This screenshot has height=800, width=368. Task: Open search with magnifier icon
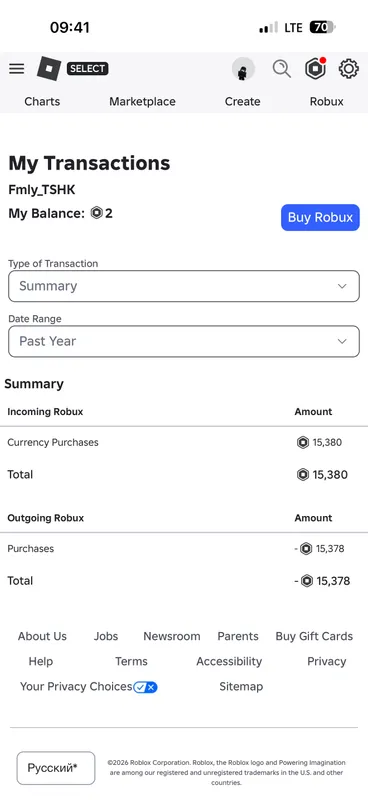coord(281,68)
